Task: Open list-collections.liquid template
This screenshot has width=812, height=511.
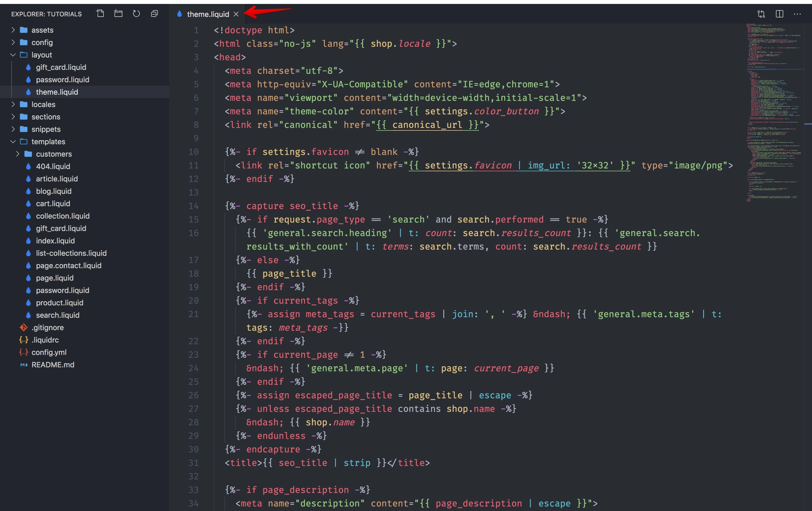Action: [x=84, y=253]
